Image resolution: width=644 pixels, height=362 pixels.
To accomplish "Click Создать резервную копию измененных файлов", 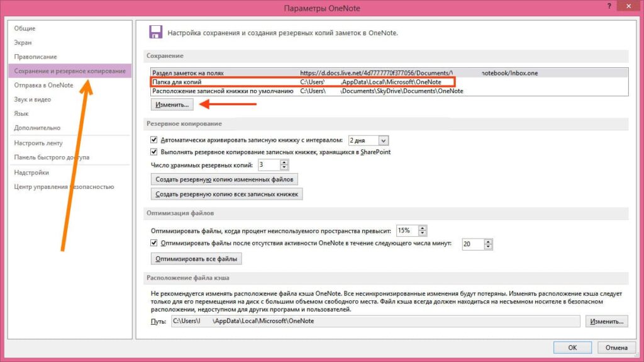I will point(225,179).
